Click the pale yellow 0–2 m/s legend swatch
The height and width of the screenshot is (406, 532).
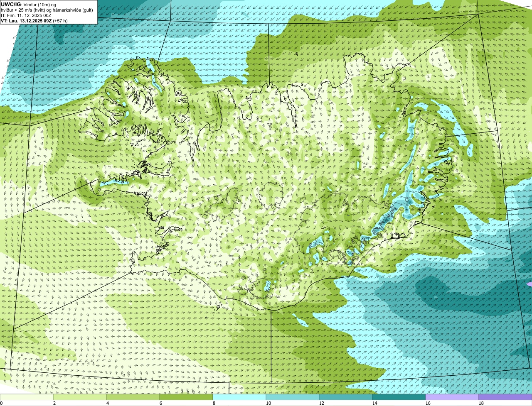tap(27, 397)
